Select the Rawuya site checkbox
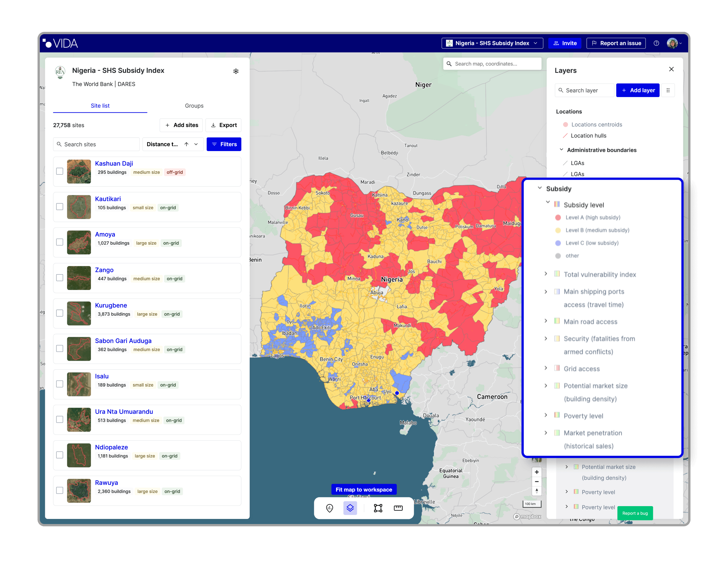This screenshot has width=728, height=569. click(x=60, y=490)
